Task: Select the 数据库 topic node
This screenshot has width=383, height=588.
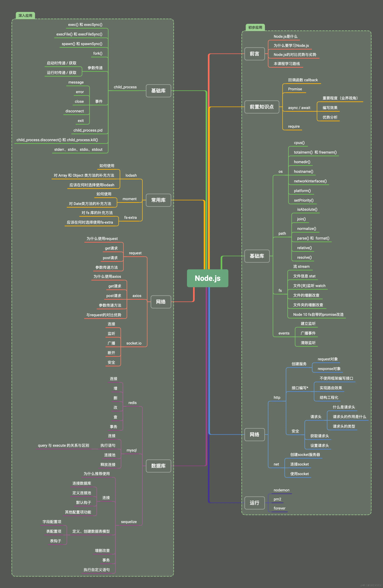Action: (x=158, y=466)
